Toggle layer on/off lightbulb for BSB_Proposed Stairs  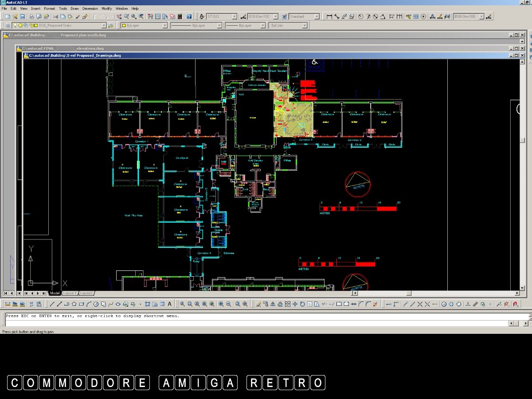(x=15, y=26)
